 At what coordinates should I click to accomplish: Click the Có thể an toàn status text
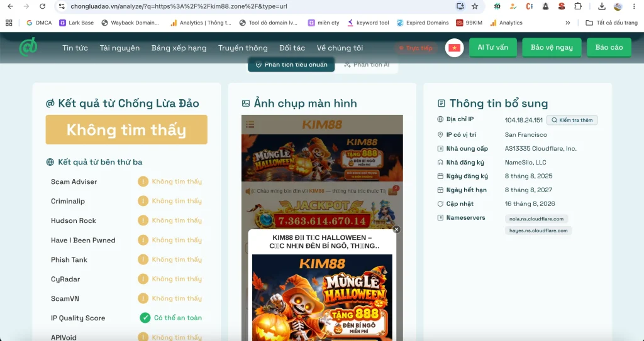pos(178,318)
